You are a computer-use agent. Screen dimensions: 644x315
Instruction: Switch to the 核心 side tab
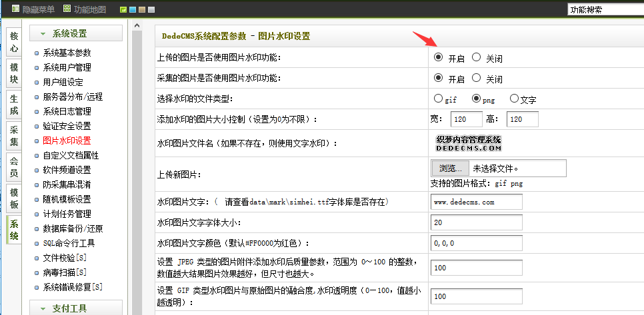tap(14, 43)
